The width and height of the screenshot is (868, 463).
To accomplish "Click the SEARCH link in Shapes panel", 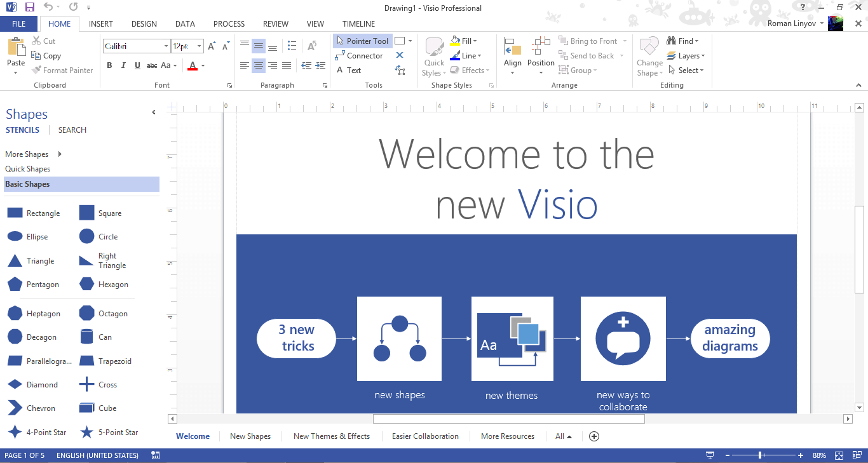I will tap(72, 130).
